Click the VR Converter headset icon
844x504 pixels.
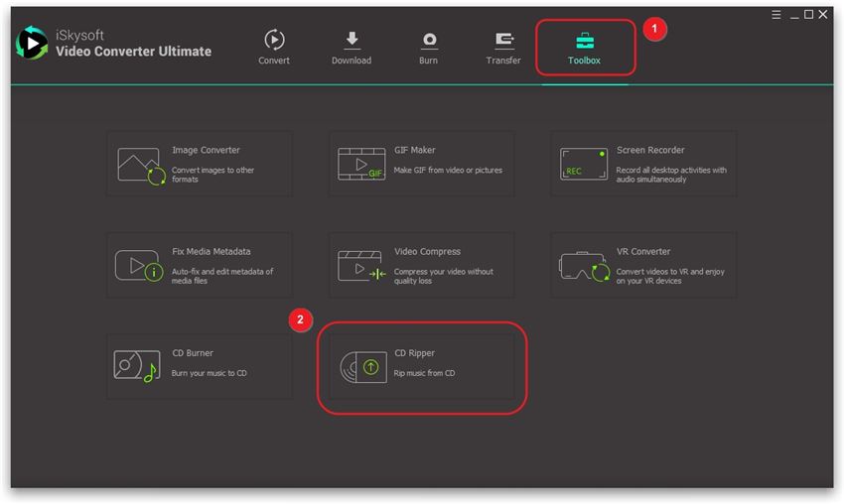coord(584,266)
